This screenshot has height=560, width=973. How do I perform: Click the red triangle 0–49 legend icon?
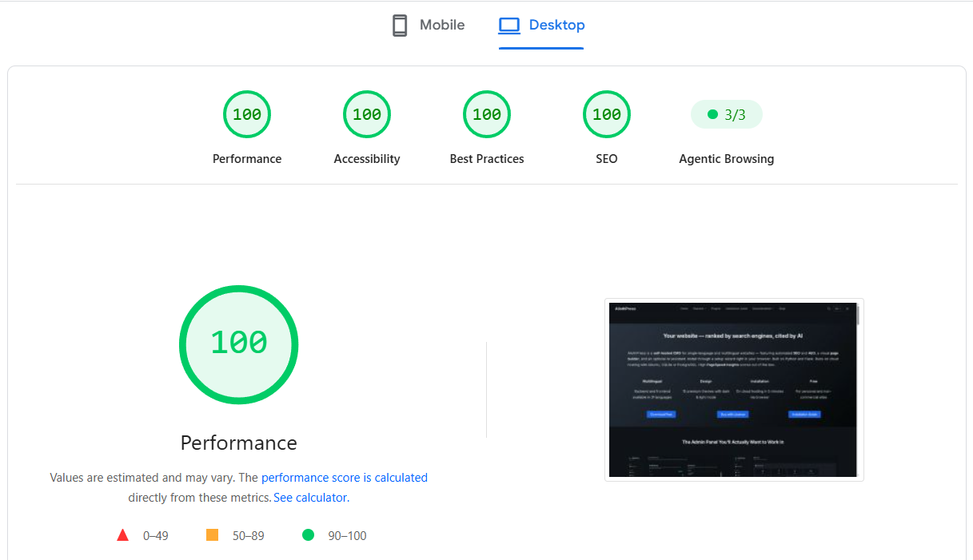122,535
